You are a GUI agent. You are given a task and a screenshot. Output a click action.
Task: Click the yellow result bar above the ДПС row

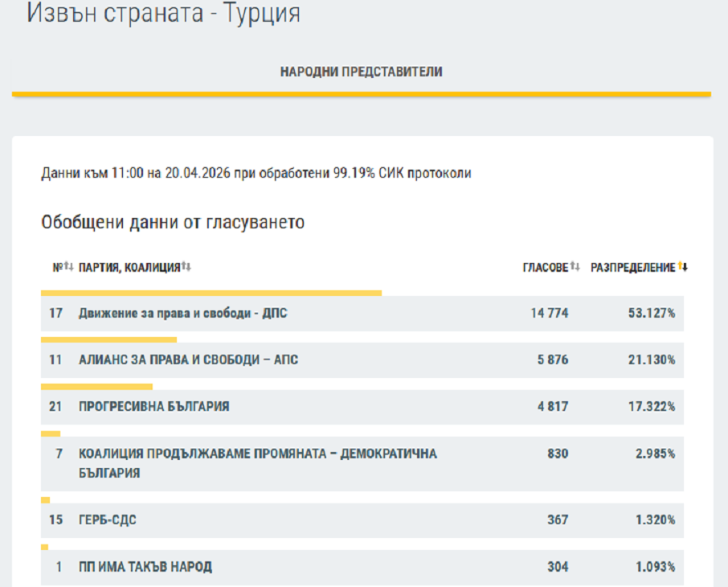click(211, 293)
